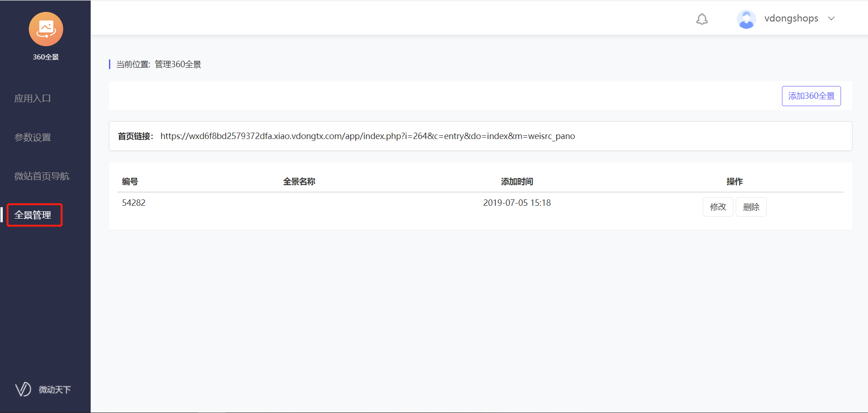Click the 首页链接 URL text
This screenshot has width=868, height=413.
pos(367,136)
